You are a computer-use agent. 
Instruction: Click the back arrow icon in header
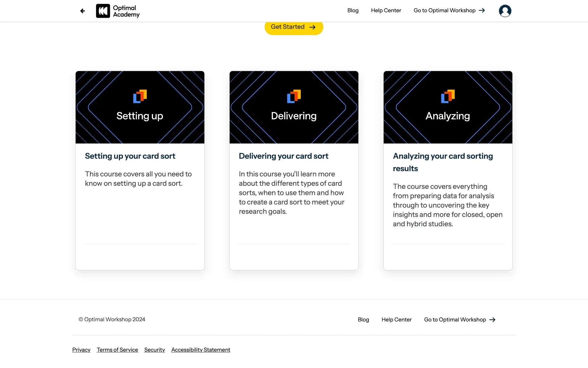[82, 11]
